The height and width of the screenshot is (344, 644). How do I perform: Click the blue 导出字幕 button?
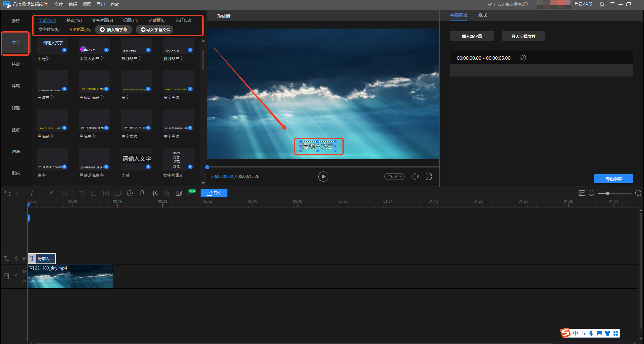(x=613, y=179)
